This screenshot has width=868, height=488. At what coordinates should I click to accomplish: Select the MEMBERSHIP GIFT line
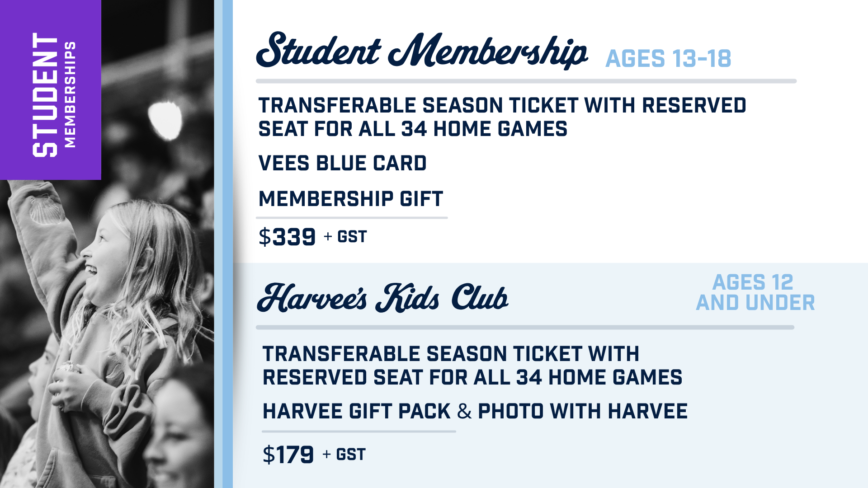coord(350,199)
